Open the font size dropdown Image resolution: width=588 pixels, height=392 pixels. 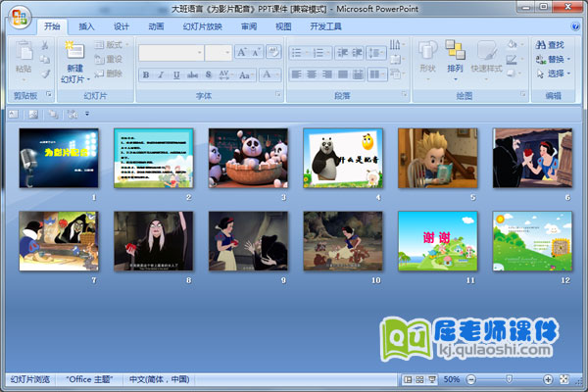227,53
